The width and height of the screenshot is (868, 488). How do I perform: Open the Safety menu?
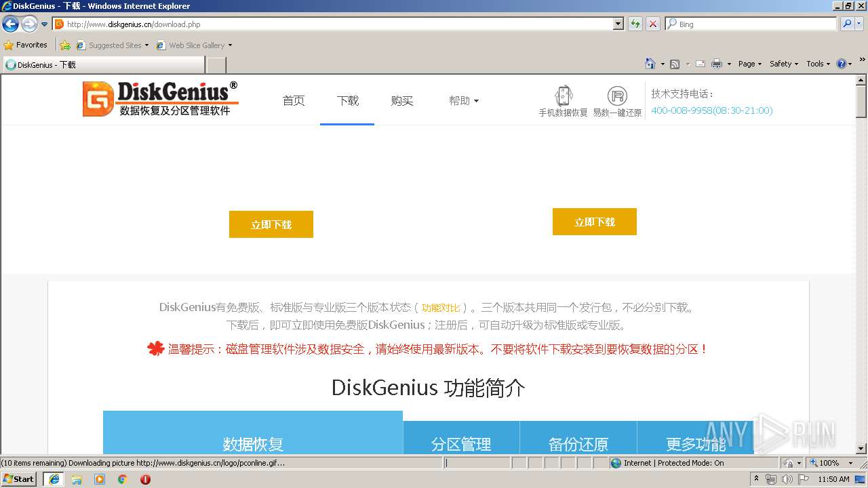coord(784,64)
